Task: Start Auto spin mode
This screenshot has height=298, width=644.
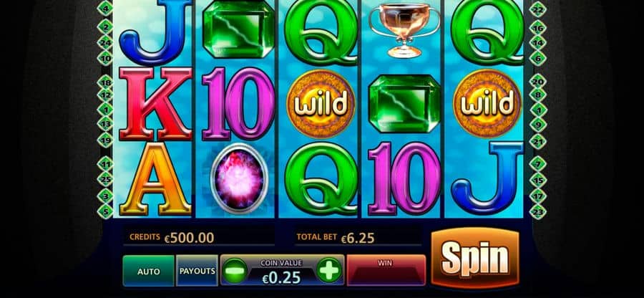Action: [x=149, y=271]
